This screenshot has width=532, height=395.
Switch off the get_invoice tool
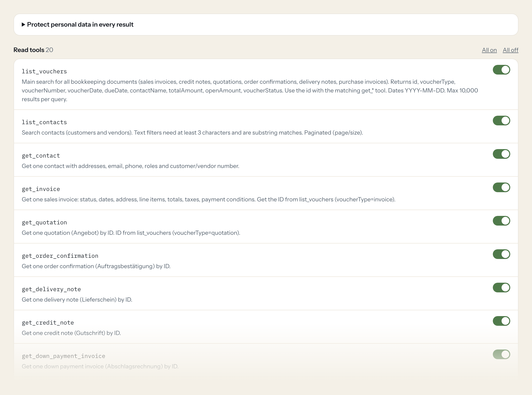coord(502,187)
